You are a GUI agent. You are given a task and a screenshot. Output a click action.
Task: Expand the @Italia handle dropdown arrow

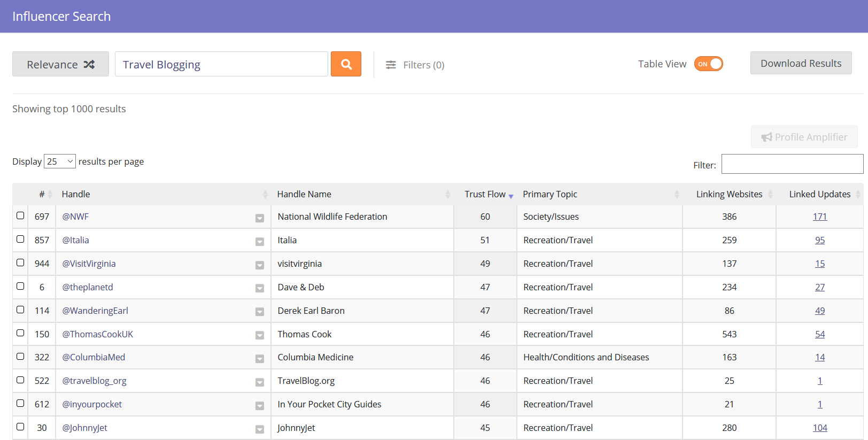(x=260, y=242)
